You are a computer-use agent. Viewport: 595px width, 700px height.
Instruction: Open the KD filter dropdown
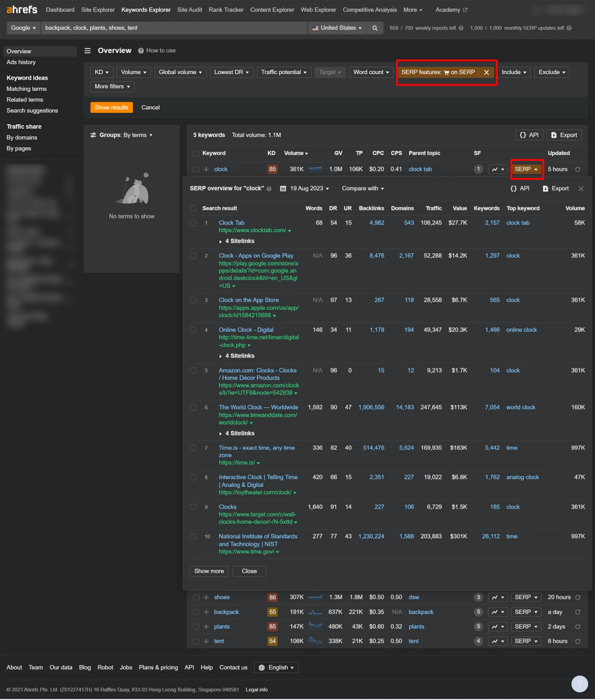(x=101, y=72)
